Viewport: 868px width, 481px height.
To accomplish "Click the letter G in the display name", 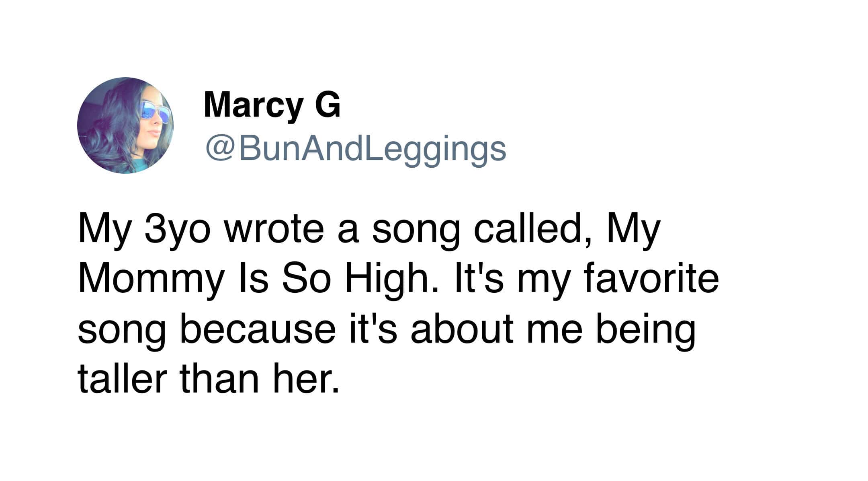I will 327,105.
